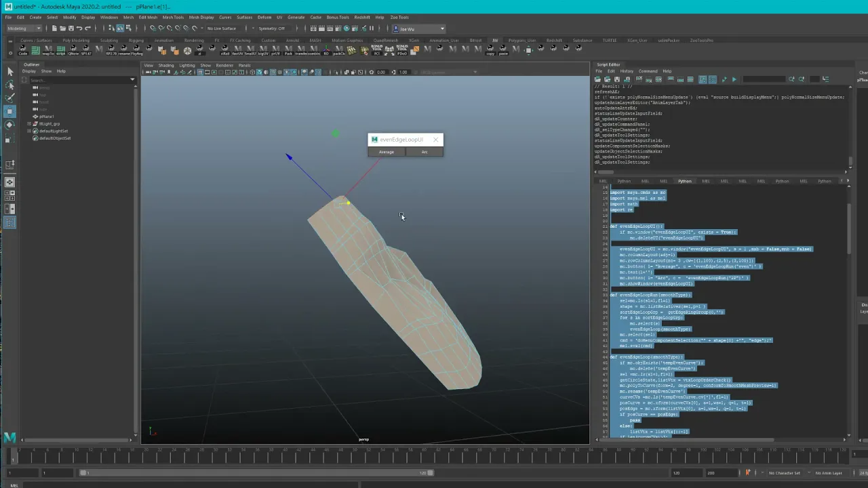Viewport: 868px width, 488px height.
Task: Open the Outliner search filter dropdown arrow
Action: 132,80
